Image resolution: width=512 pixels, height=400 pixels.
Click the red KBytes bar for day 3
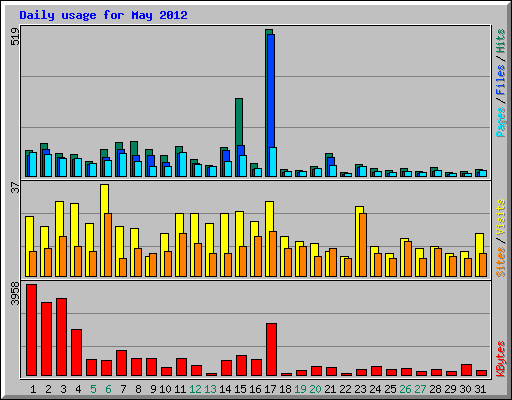coord(61,337)
